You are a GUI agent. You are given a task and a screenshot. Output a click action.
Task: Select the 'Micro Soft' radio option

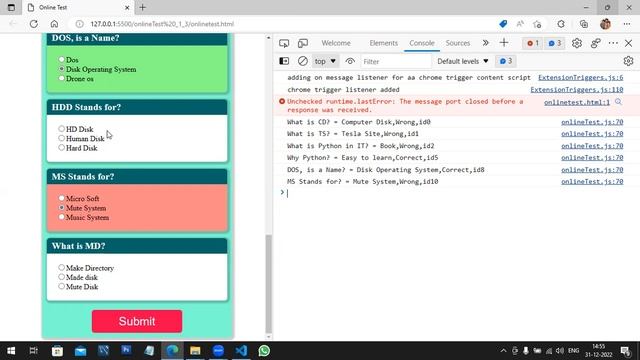coord(61,198)
